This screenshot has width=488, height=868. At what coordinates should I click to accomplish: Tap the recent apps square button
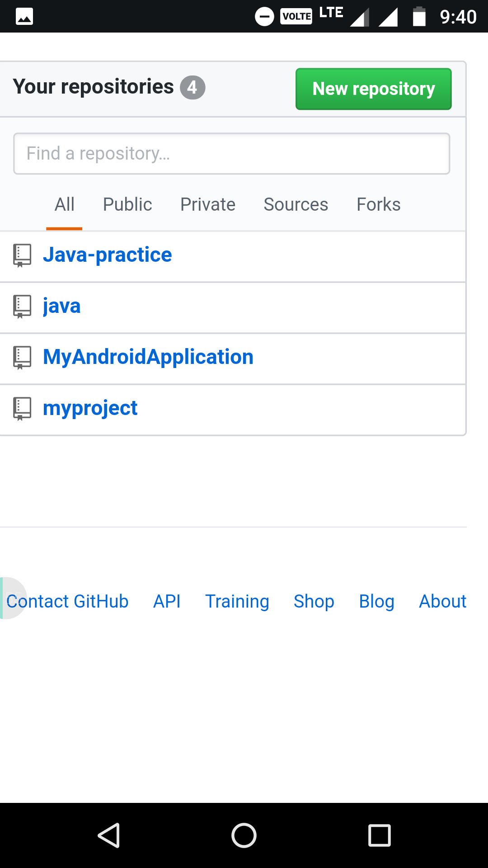point(379,835)
